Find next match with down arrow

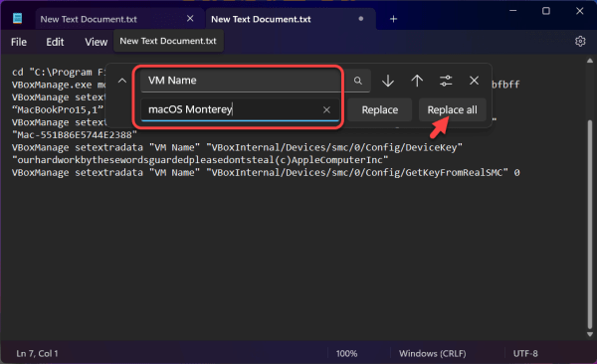pyautogui.click(x=388, y=81)
